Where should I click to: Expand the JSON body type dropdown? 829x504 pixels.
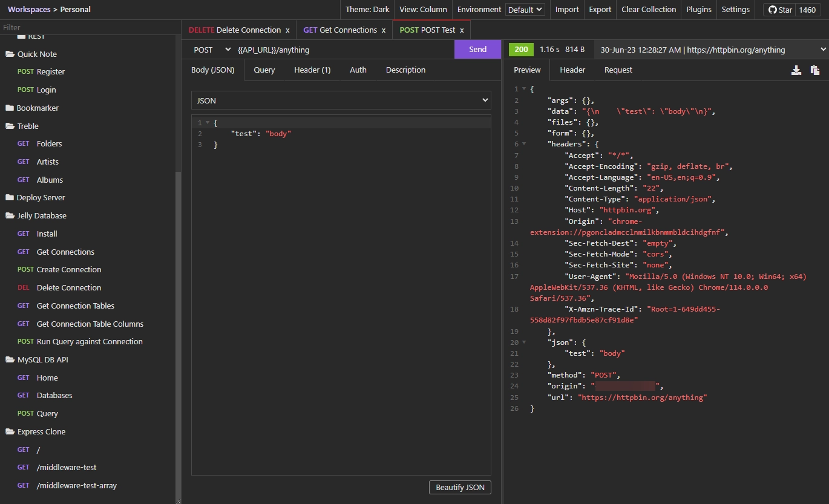(x=341, y=100)
